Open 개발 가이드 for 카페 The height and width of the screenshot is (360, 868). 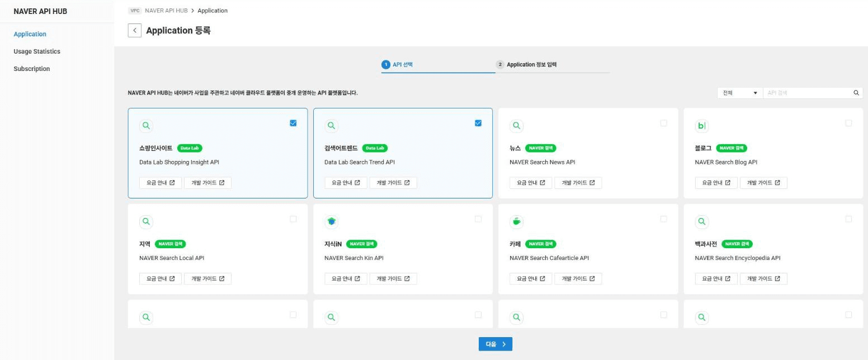coord(578,278)
